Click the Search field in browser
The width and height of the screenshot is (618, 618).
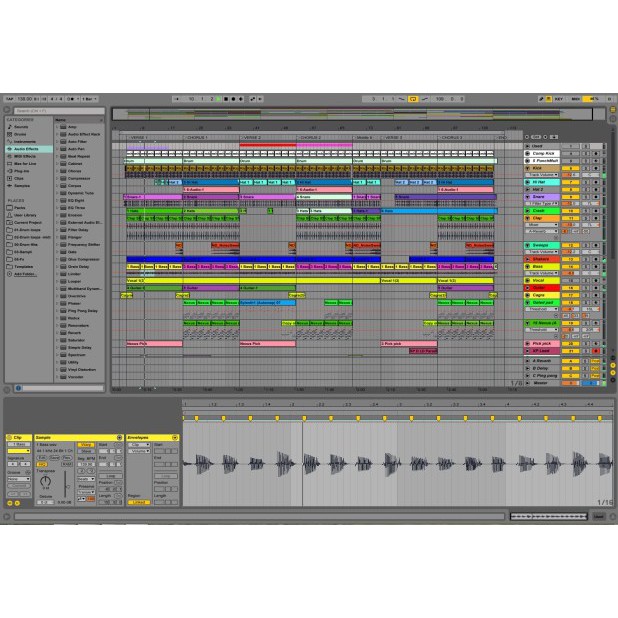coord(60,110)
